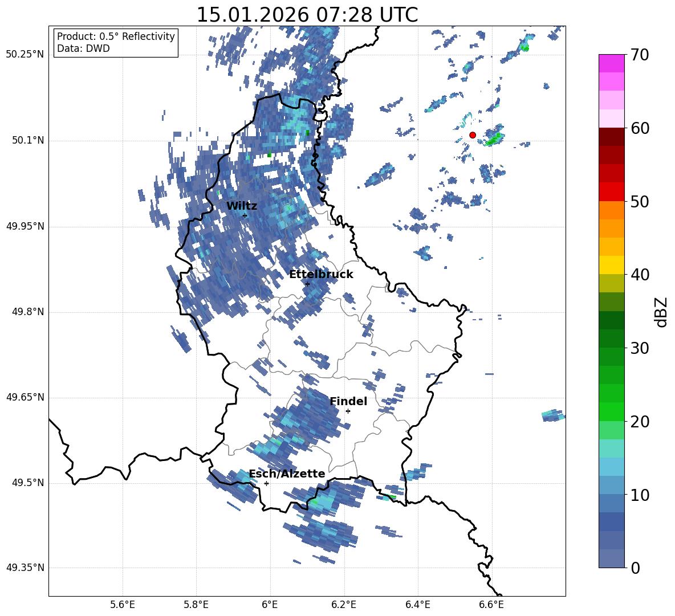
Task: Click the dark red colorbar segment below 60
Action: [611, 137]
